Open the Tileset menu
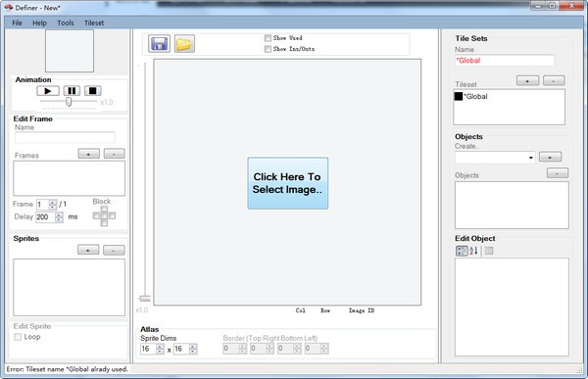Screen dimensions: 588x379 (x=94, y=23)
